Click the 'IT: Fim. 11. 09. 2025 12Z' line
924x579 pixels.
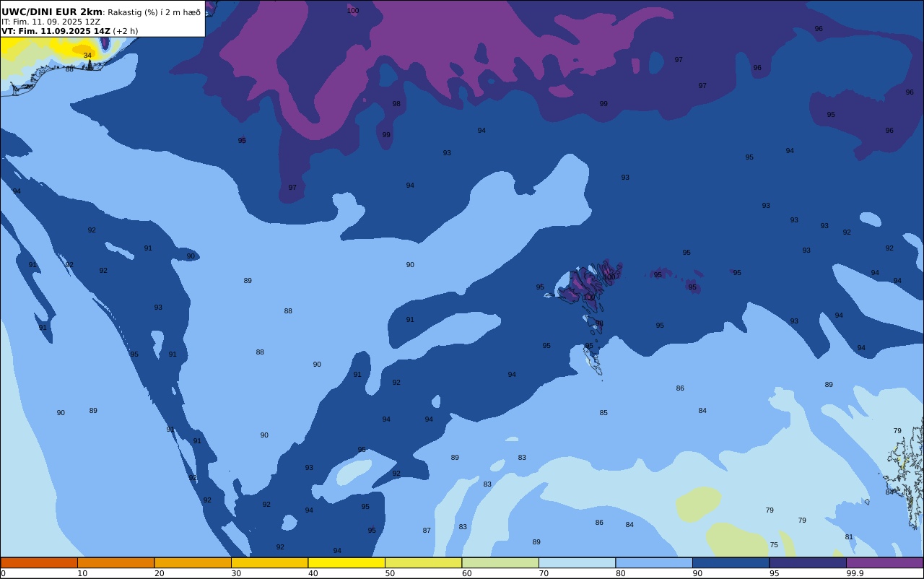51,22
